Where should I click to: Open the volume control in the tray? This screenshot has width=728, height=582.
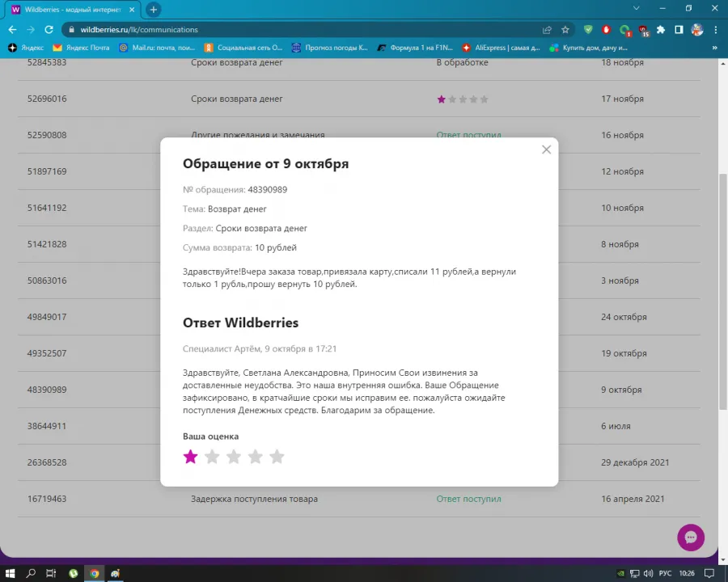coord(649,574)
